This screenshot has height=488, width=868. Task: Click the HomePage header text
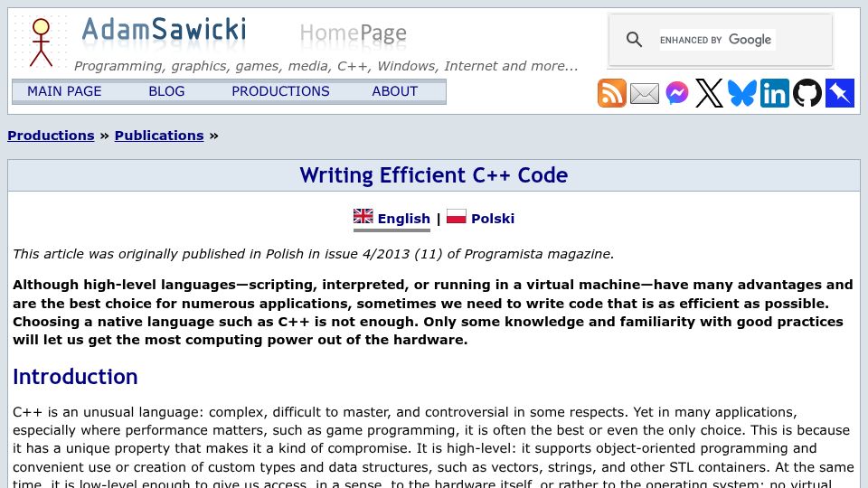354,33
